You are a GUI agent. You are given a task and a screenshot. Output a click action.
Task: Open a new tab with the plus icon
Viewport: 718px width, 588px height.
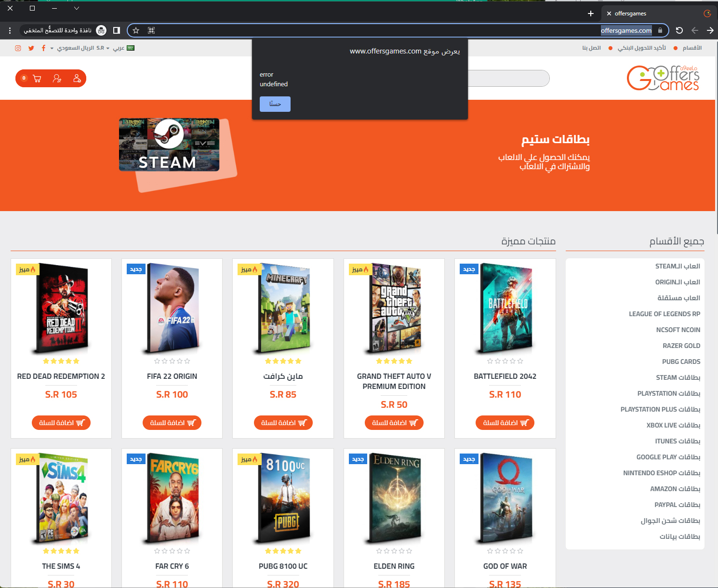pos(591,13)
